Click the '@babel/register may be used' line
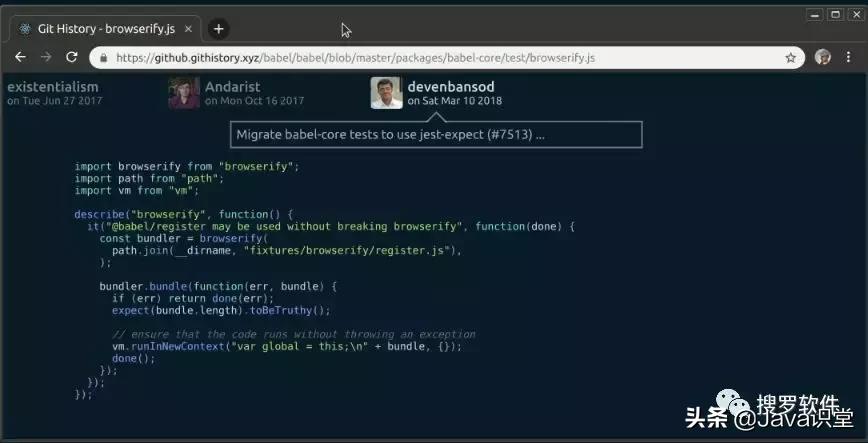The width and height of the screenshot is (868, 443). tap(332, 226)
